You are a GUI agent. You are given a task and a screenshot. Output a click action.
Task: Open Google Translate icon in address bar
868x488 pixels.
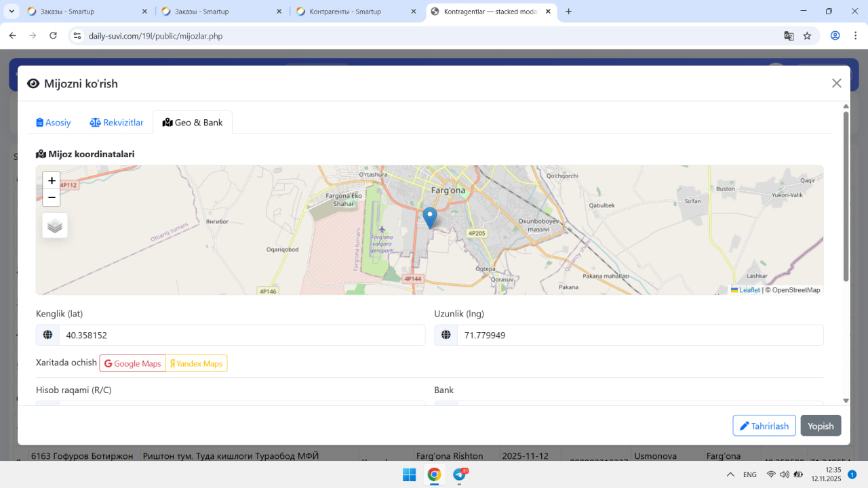tap(789, 36)
